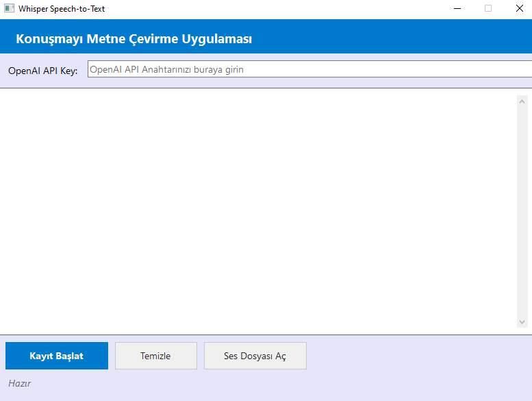This screenshot has width=532, height=401.
Task: Click the Kayıt Başlat button
Action: coord(57,356)
